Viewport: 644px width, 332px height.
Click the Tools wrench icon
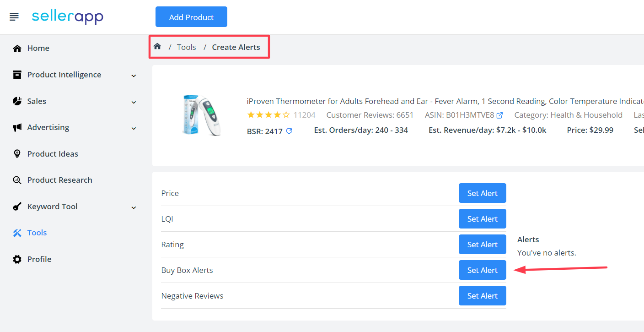pyautogui.click(x=17, y=233)
